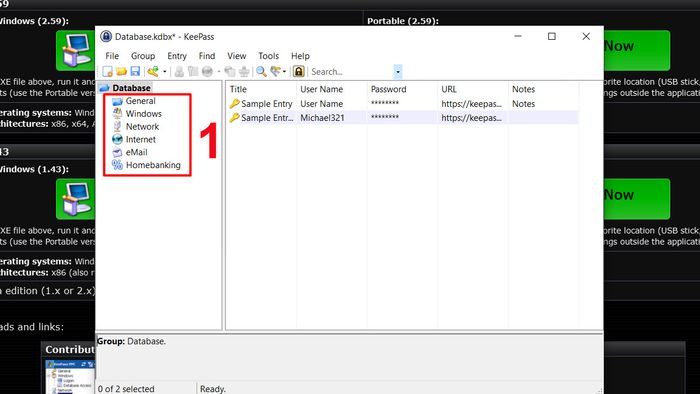Maximize the KeePass window
Viewport: 700px width, 394px height.
pyautogui.click(x=552, y=36)
